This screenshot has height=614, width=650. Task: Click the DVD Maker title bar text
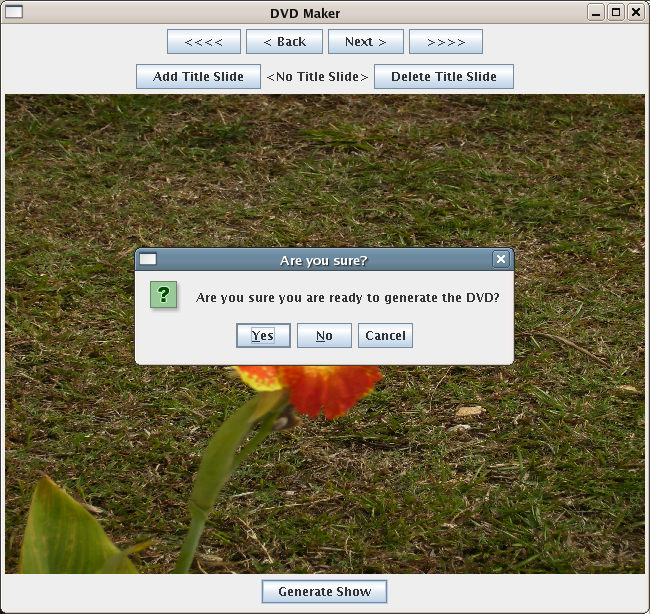305,13
